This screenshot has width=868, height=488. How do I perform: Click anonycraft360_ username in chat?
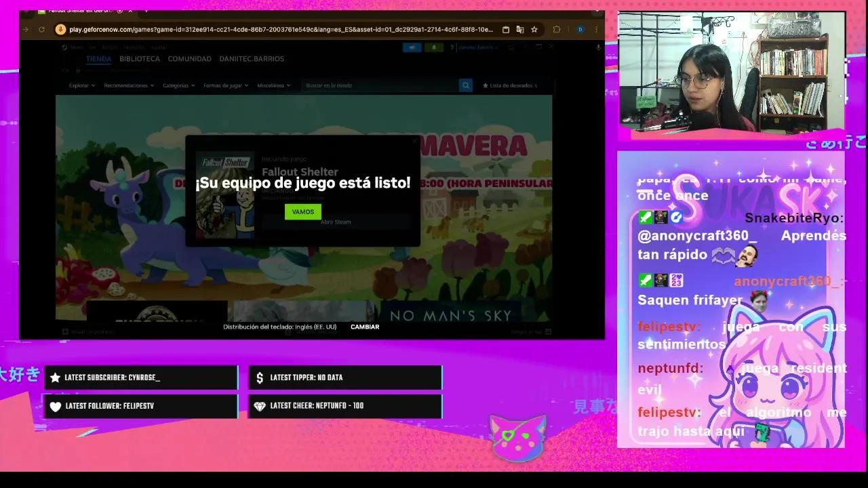click(787, 281)
